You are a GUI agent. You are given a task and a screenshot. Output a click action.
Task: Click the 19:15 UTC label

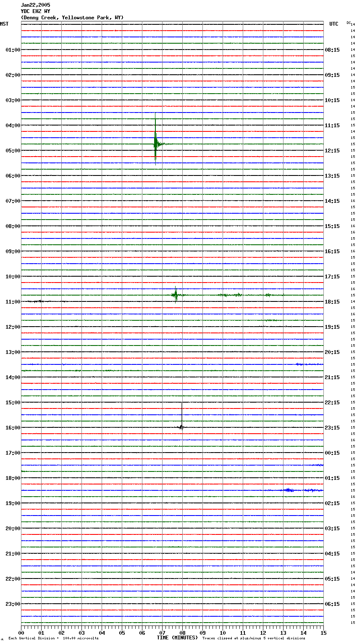pyautogui.click(x=332, y=327)
